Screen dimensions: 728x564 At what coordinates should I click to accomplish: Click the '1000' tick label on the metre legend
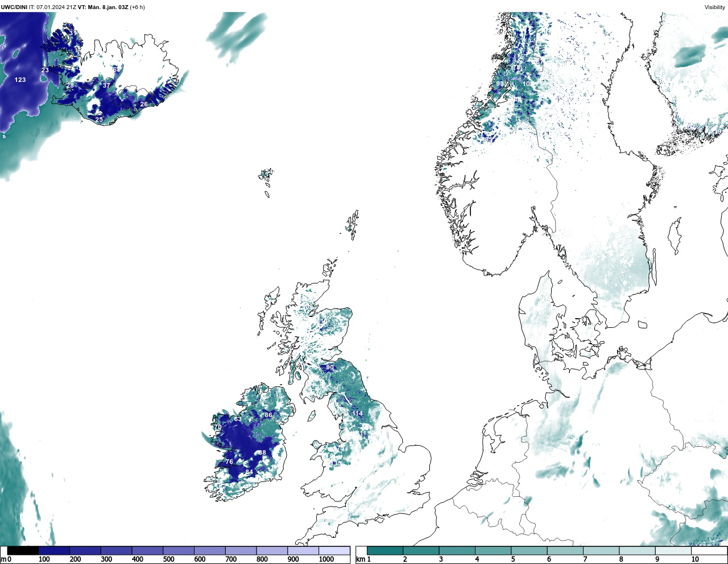point(326,559)
